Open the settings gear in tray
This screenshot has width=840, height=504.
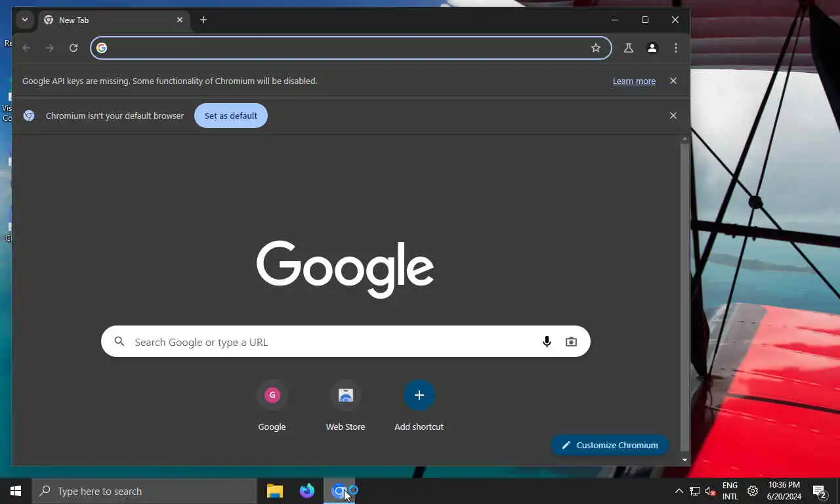(753, 491)
